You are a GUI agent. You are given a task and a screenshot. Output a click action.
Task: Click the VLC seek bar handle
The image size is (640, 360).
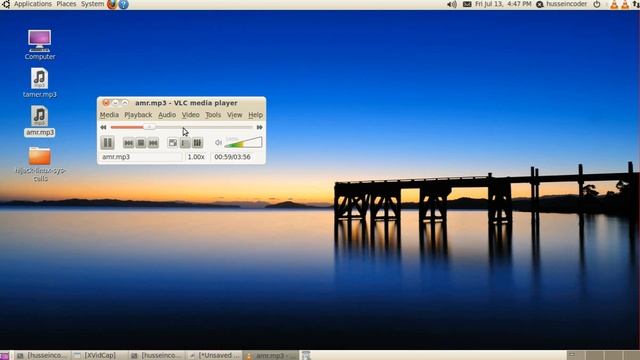(149, 127)
